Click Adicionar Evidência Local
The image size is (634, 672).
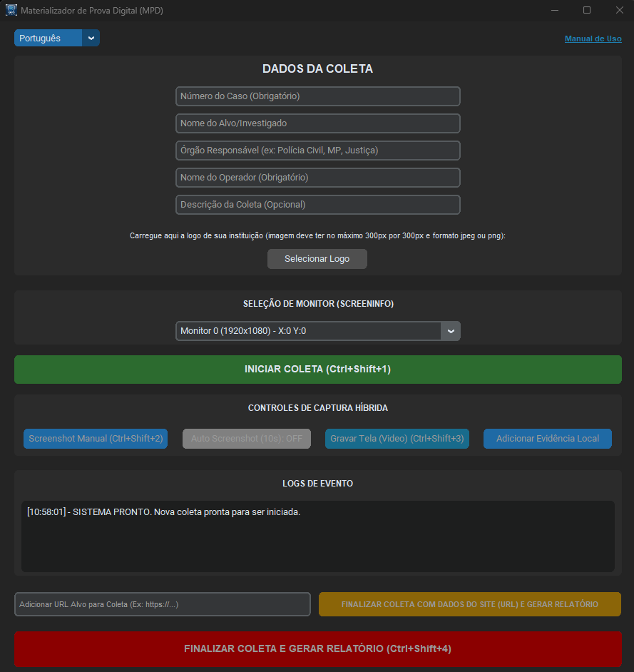pos(547,439)
